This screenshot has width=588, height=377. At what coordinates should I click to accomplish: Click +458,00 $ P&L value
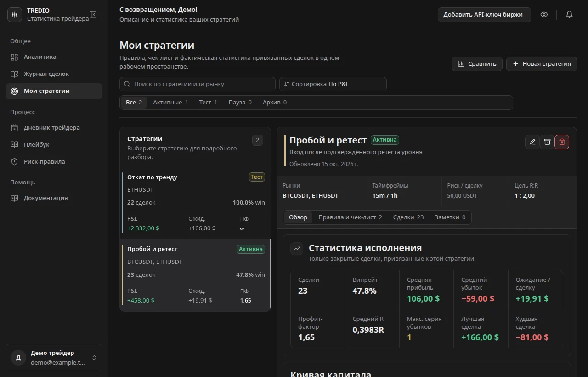click(x=141, y=301)
